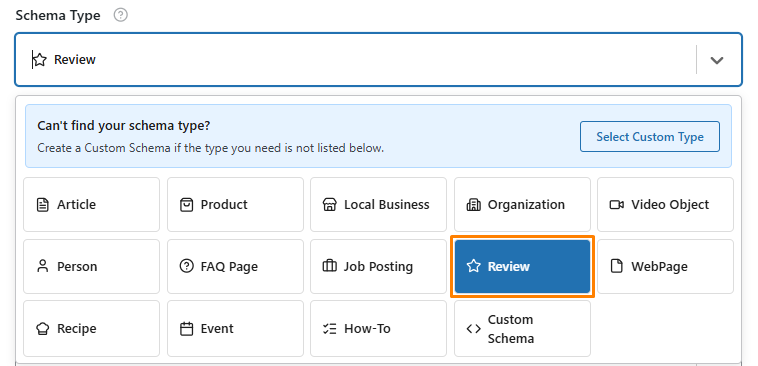Choose the How-To schema type

[x=379, y=329]
